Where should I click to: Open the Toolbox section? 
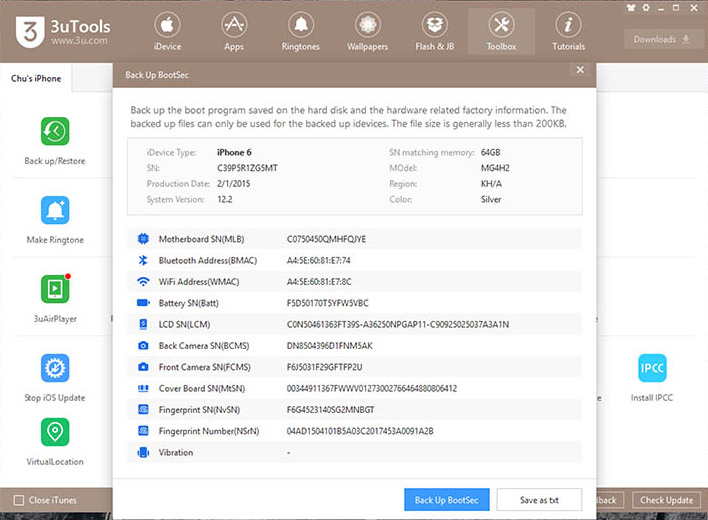pos(502,32)
